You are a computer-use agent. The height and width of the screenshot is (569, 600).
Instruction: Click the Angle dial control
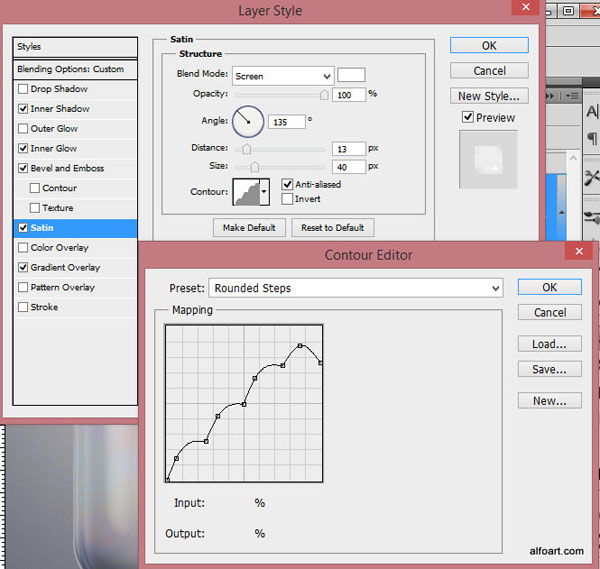click(248, 122)
